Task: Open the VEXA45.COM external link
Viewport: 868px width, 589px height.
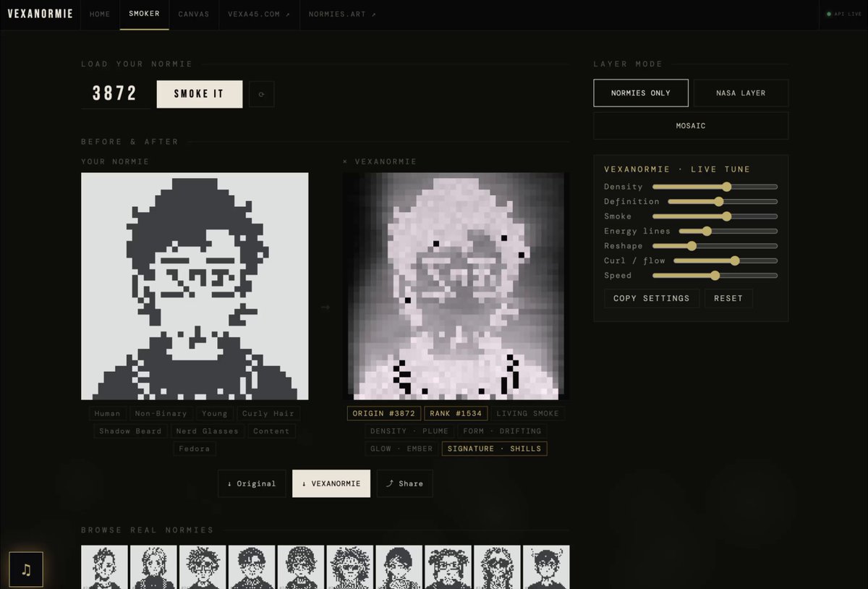Action: point(259,14)
